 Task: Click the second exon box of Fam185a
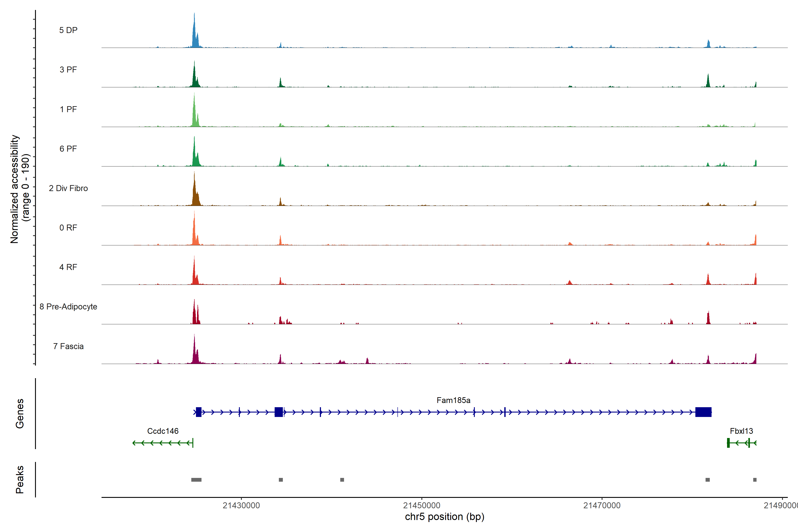[x=279, y=412]
